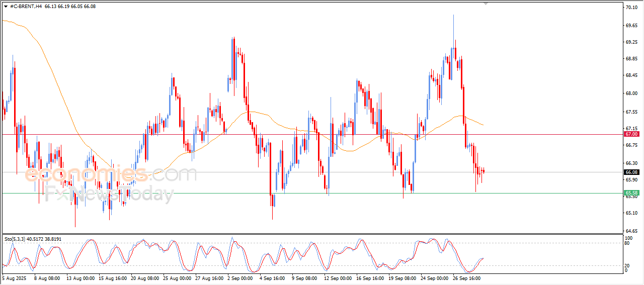Select the green 65.58 price level tag
The width and height of the screenshot is (644, 285).
(631, 193)
